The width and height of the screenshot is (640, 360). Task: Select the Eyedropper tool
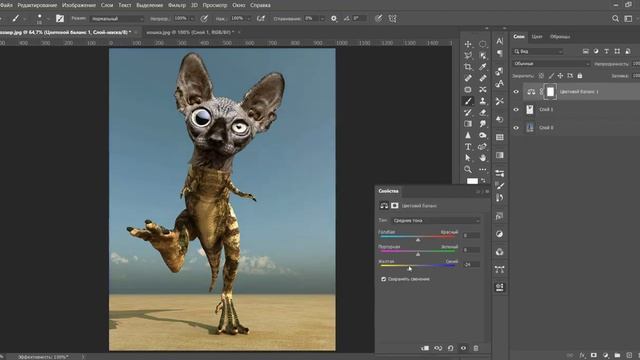pyautogui.click(x=483, y=67)
